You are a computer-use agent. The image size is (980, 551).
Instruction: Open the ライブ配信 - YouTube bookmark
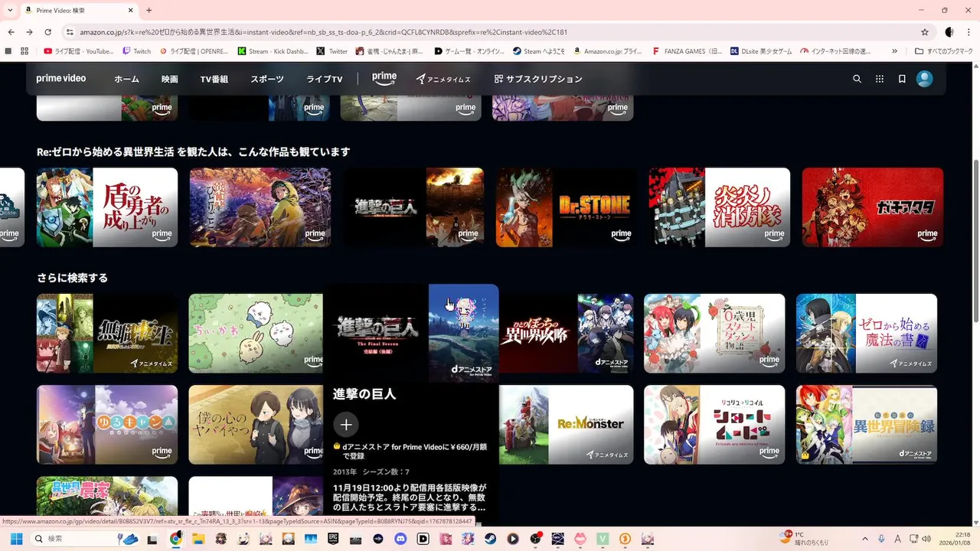coord(79,51)
